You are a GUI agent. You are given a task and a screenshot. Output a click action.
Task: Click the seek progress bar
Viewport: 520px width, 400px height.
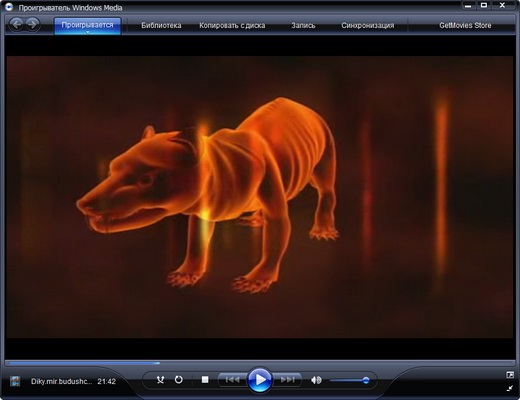point(260,363)
